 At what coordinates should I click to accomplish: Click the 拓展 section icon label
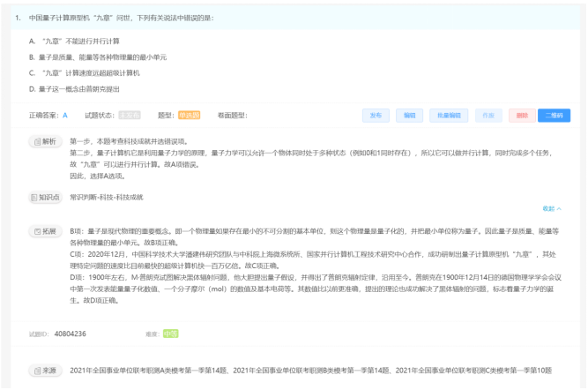tap(44, 231)
